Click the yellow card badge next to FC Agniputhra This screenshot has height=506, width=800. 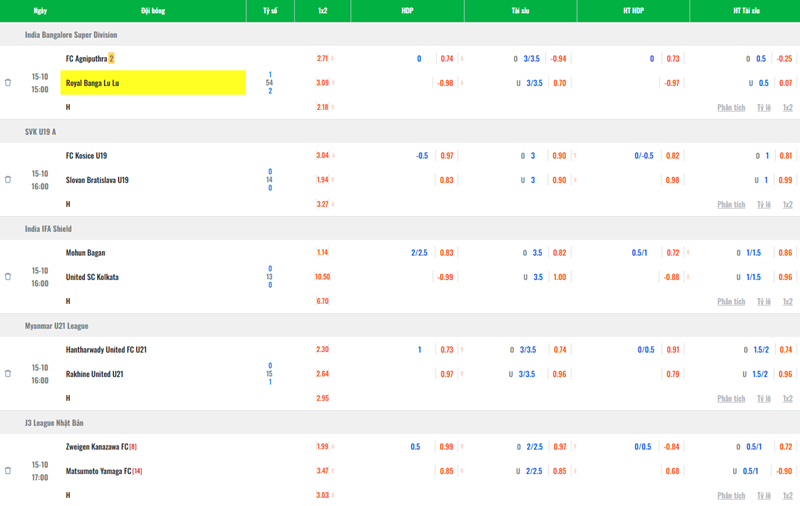coord(112,59)
